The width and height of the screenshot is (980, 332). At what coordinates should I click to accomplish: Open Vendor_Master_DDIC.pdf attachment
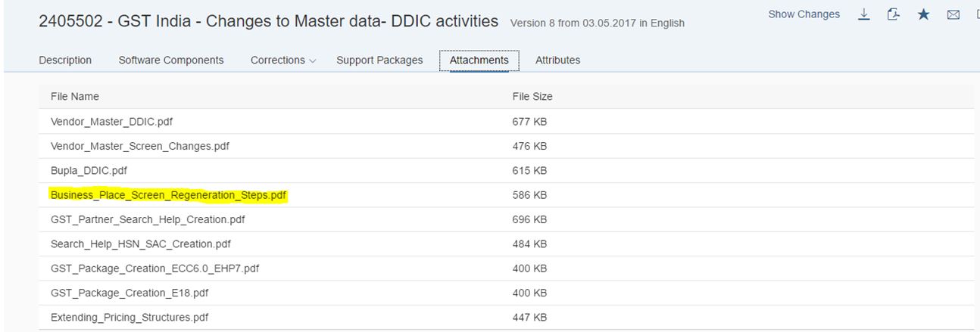coord(105,121)
